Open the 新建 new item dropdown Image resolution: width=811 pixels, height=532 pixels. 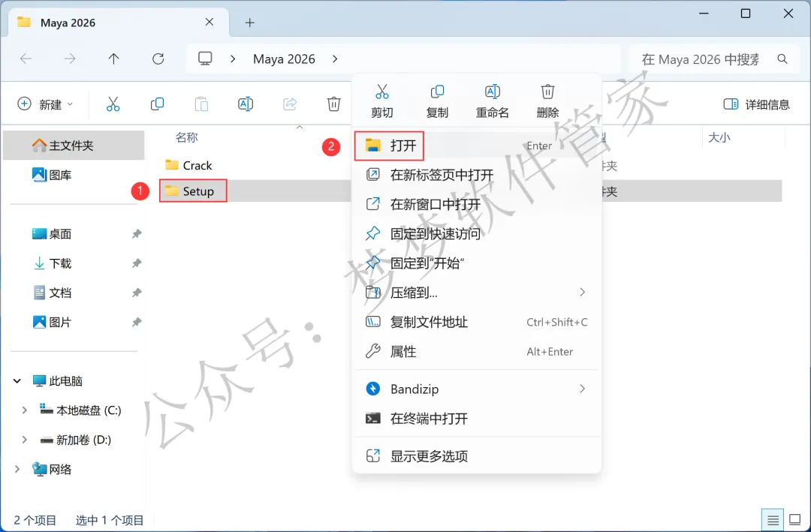46,104
